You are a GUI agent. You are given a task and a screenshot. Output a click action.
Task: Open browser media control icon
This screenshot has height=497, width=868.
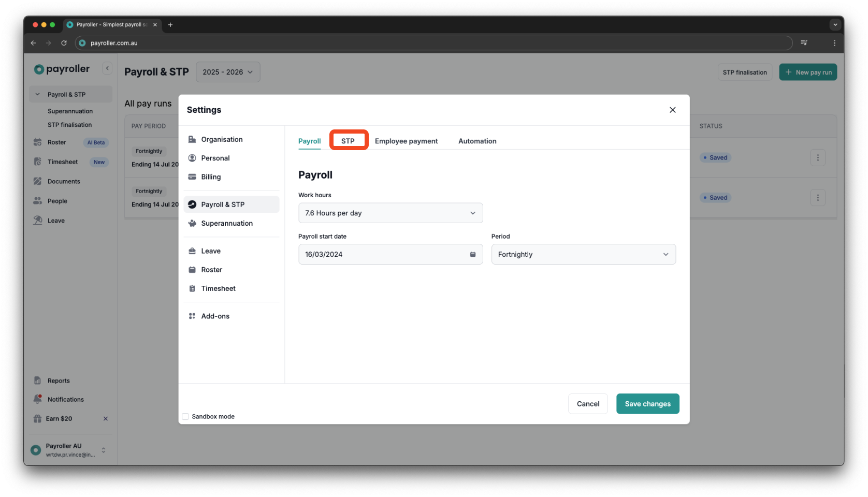click(x=804, y=43)
